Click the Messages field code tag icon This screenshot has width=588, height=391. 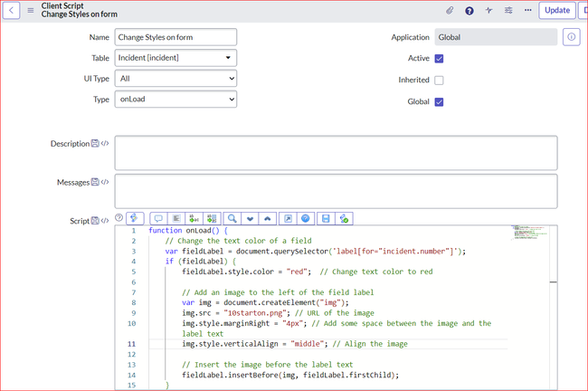pos(105,182)
